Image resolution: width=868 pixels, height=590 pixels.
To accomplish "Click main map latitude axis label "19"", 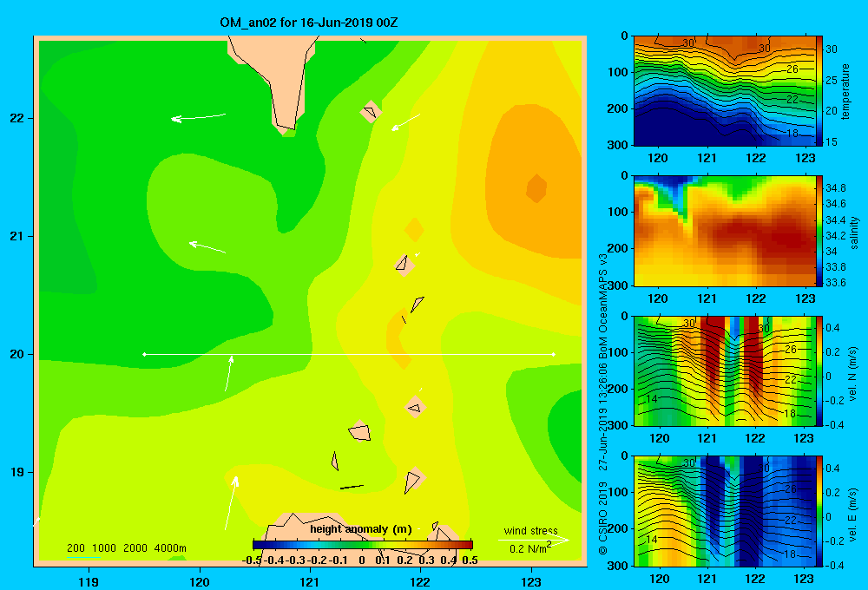I will [x=17, y=472].
